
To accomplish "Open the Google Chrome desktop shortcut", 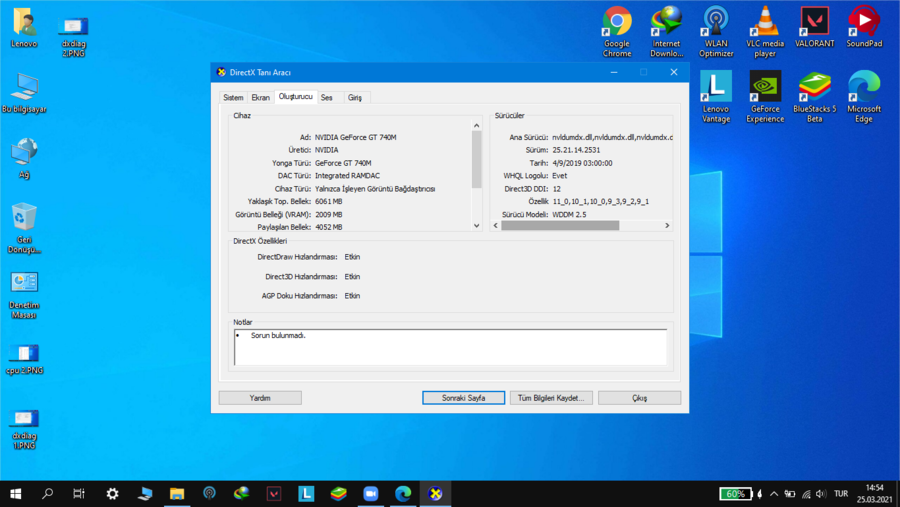I will point(617,22).
